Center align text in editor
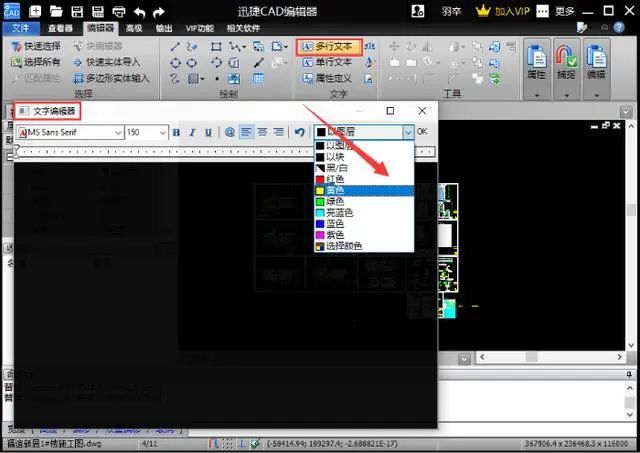Viewport: 640px width, 453px height. (262, 132)
